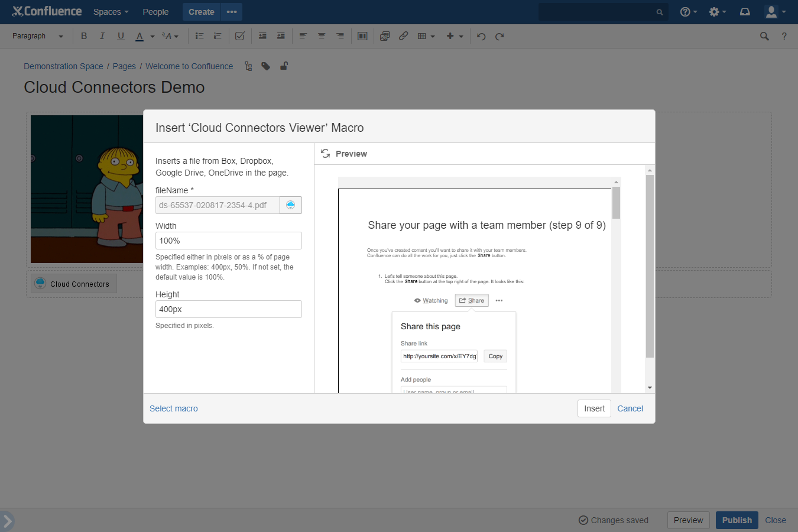Open the table dropdown

tap(426, 36)
